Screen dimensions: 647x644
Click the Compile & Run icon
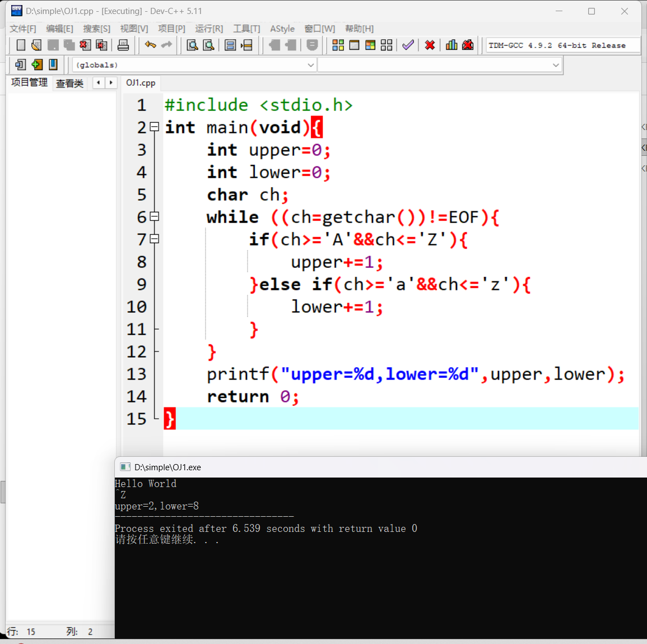click(370, 45)
